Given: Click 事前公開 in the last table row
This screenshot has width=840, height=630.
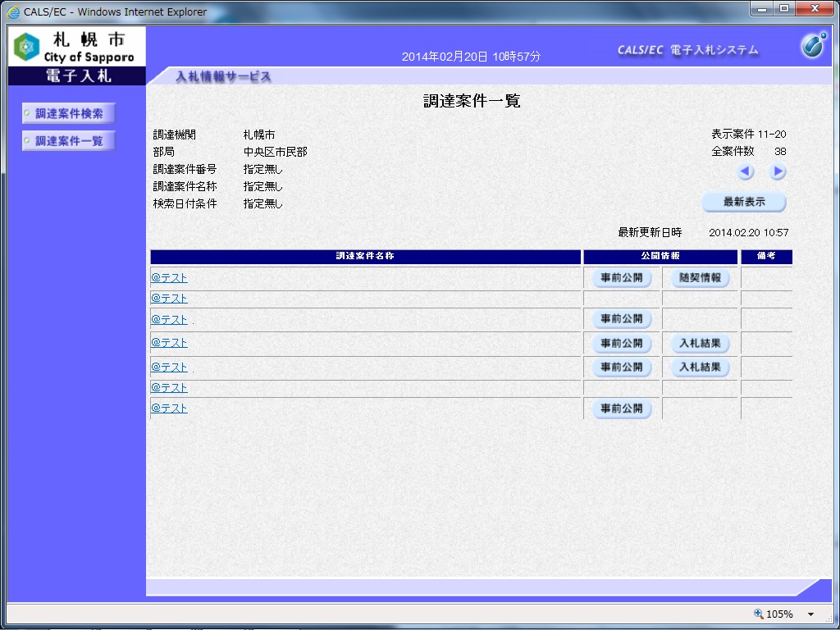Looking at the screenshot, I should [622, 409].
